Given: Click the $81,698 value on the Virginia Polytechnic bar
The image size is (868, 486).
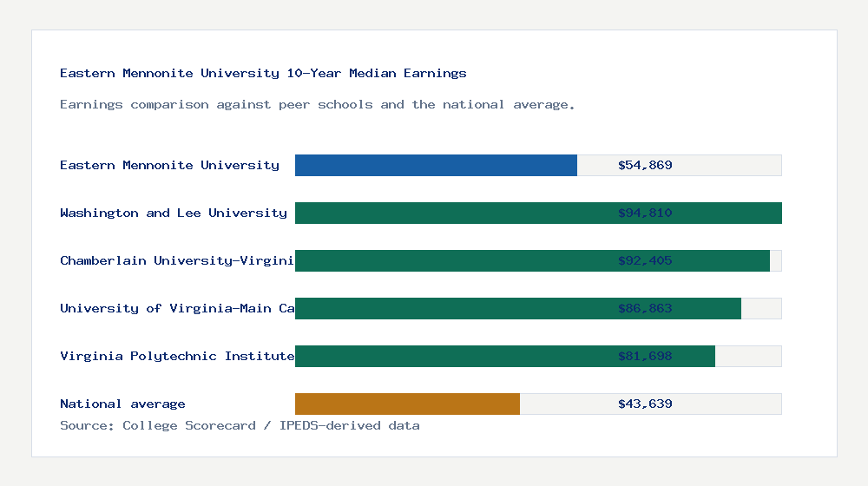Looking at the screenshot, I should [645, 356].
